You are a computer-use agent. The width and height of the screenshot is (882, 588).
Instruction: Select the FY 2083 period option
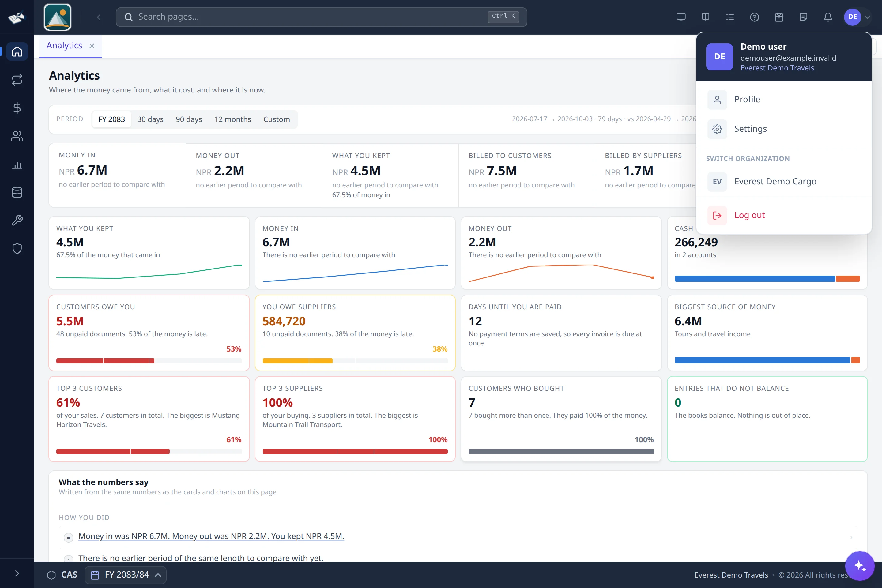tap(111, 119)
